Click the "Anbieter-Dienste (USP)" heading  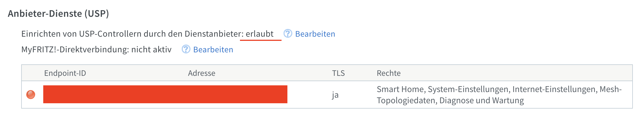[x=58, y=13]
